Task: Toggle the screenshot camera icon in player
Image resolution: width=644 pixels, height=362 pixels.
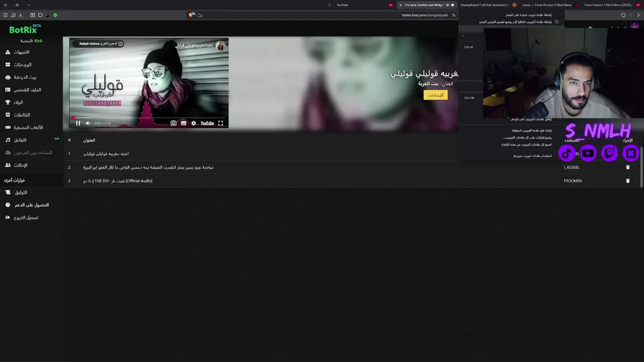Action: (174, 123)
